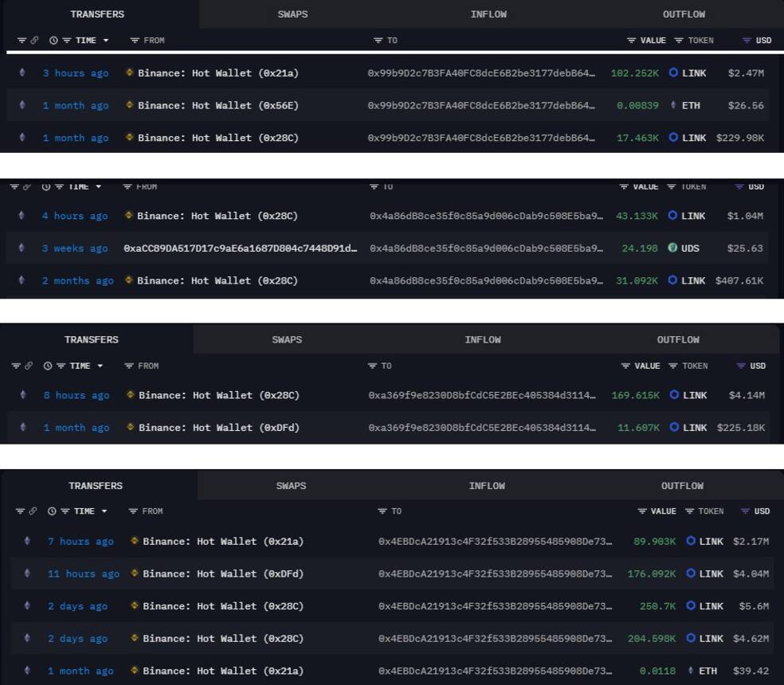Click the LINK icon next to the 43.133K value
Screen dimensions: 784x685
[x=672, y=216]
